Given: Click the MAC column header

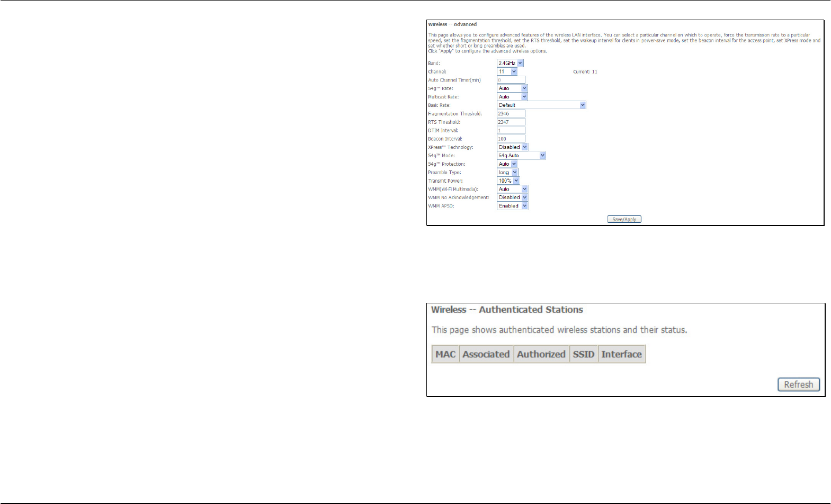Looking at the screenshot, I should click(445, 354).
